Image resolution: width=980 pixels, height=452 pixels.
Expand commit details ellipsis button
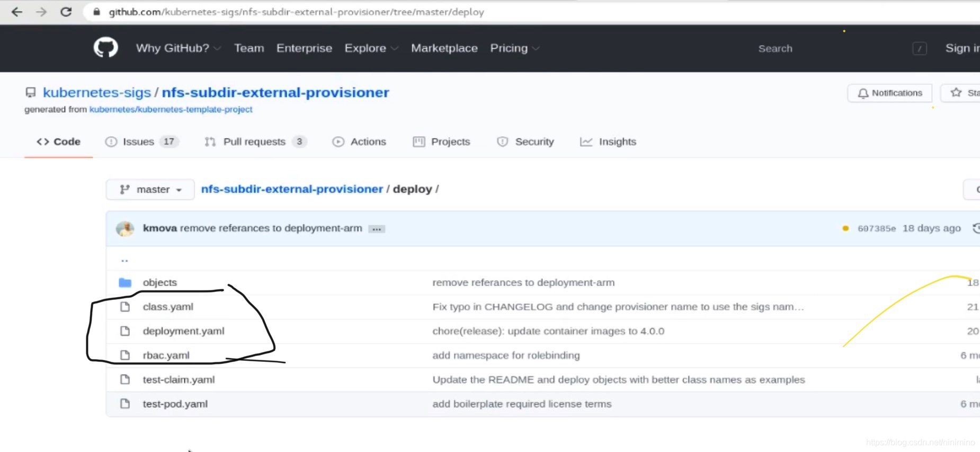click(377, 229)
